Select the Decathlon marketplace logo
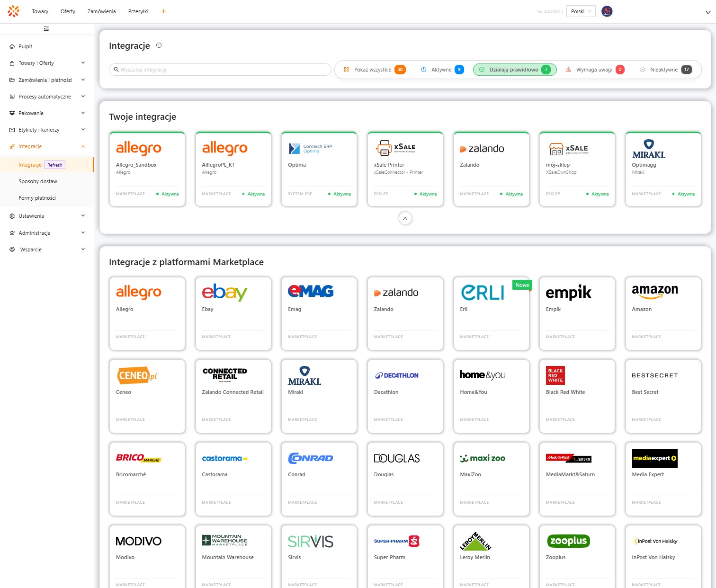716x588 pixels. [397, 375]
